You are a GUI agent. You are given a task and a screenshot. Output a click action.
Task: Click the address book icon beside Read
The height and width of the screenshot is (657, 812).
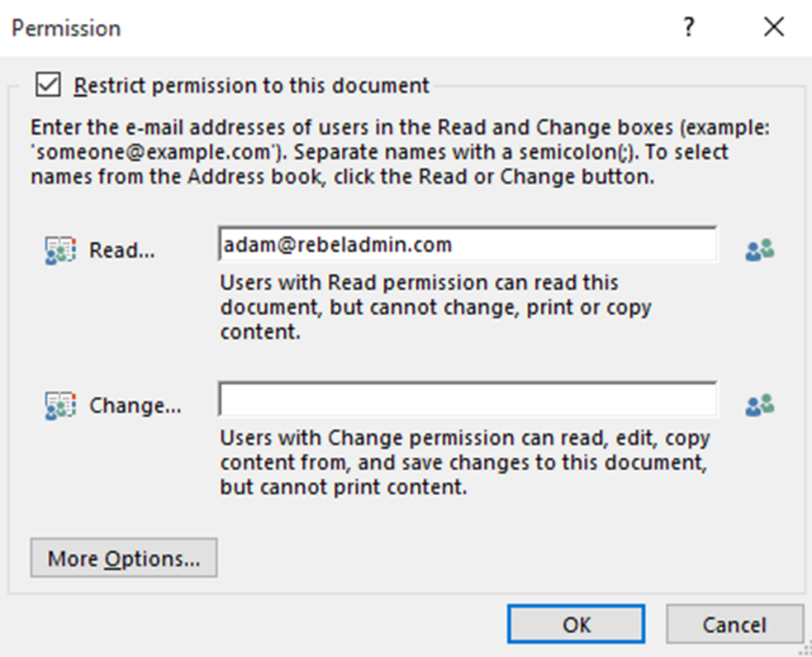[60, 250]
